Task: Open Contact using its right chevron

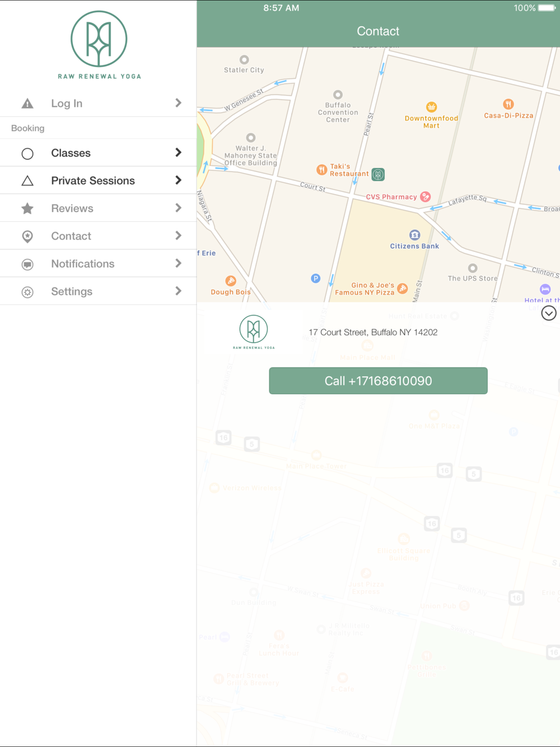Action: click(x=178, y=236)
